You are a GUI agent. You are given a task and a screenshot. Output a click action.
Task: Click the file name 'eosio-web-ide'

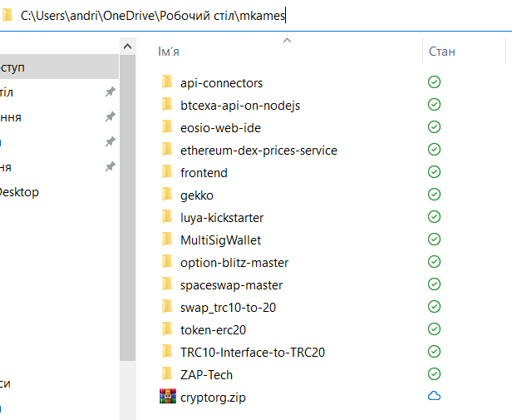coord(220,128)
